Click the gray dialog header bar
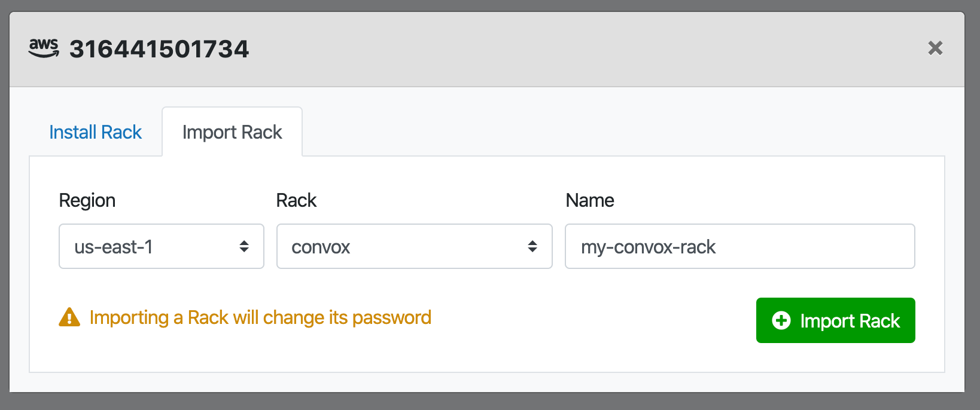The width and height of the screenshot is (980, 410). tap(487, 50)
